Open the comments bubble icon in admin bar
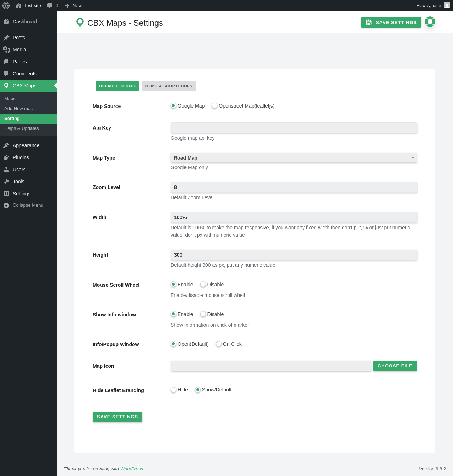 (x=50, y=6)
